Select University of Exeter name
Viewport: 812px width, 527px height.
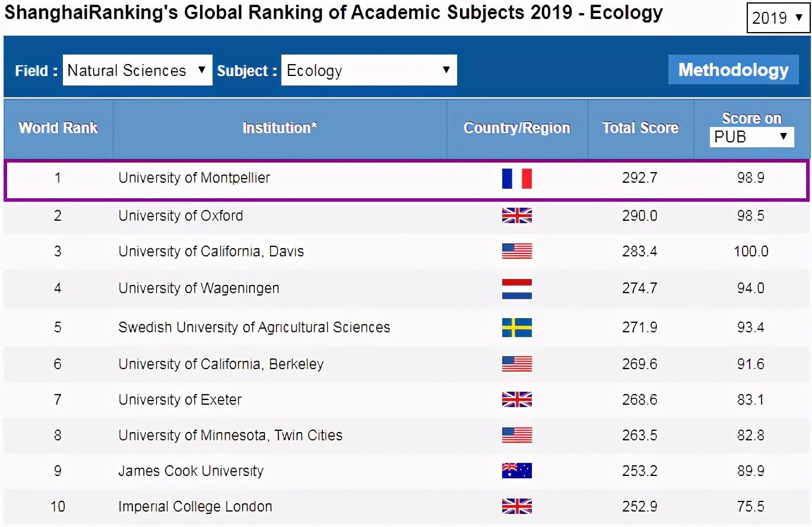180,400
